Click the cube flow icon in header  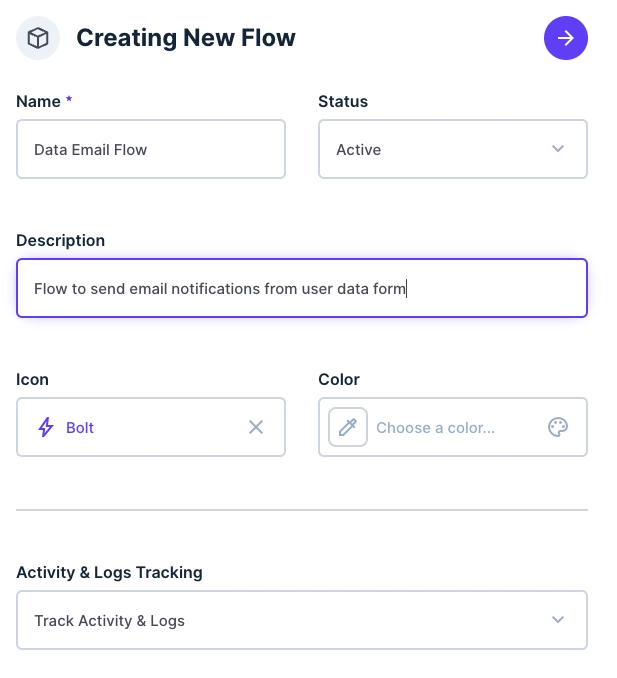click(38, 39)
